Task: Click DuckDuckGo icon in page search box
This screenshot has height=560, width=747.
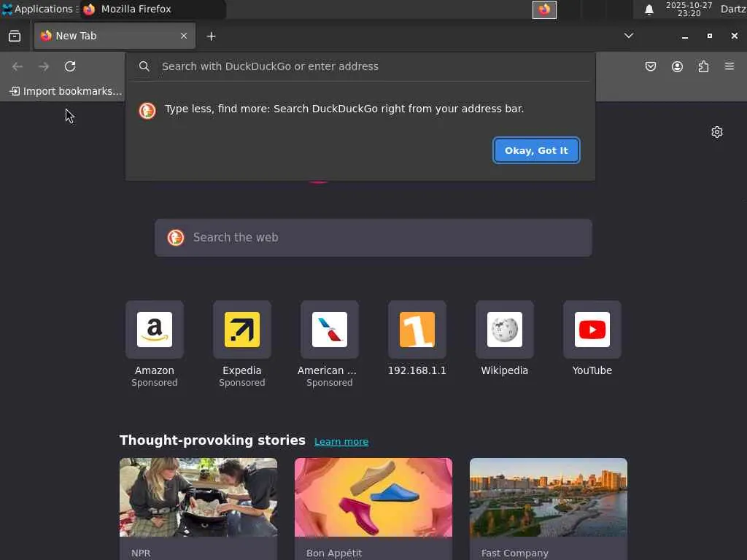Action: 175,237
